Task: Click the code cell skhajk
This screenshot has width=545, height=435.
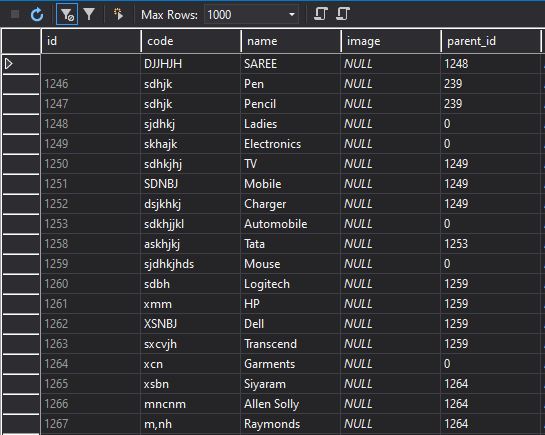Action: point(190,144)
